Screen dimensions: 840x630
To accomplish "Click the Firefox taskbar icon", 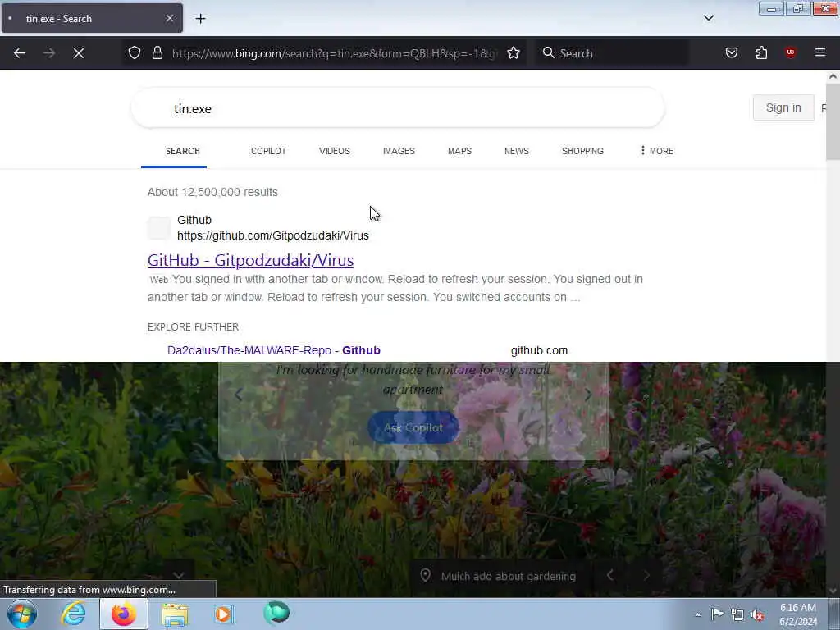I will (x=124, y=614).
